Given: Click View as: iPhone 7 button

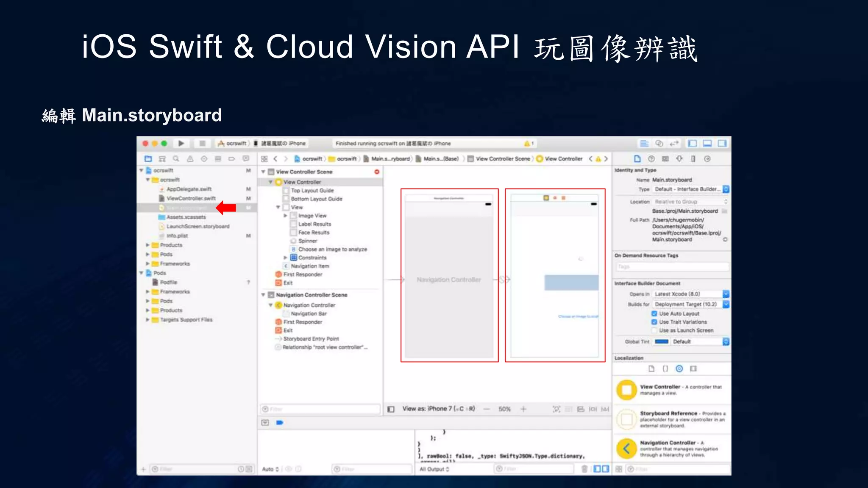Looking at the screenshot, I should pyautogui.click(x=439, y=409).
